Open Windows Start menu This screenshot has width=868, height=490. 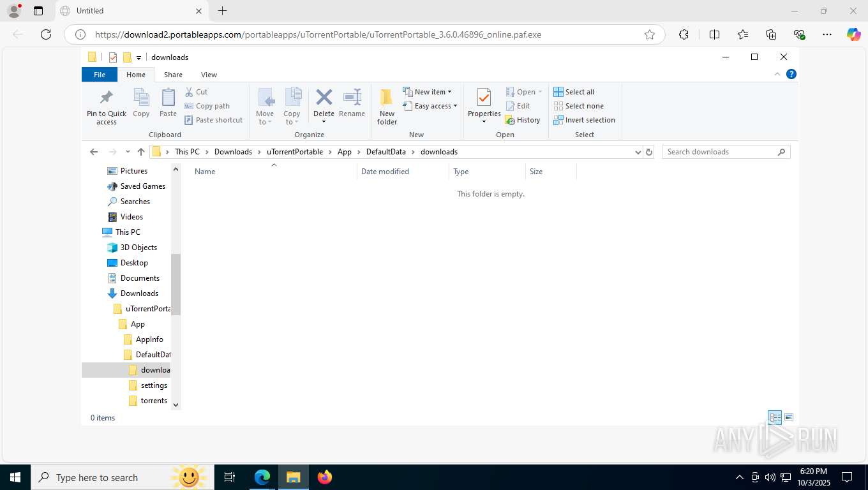point(15,477)
